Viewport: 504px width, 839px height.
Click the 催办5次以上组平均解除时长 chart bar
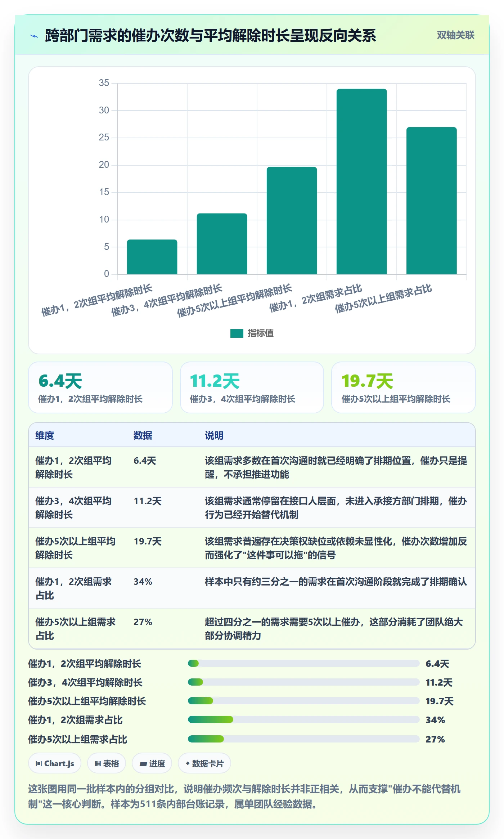[x=292, y=220]
